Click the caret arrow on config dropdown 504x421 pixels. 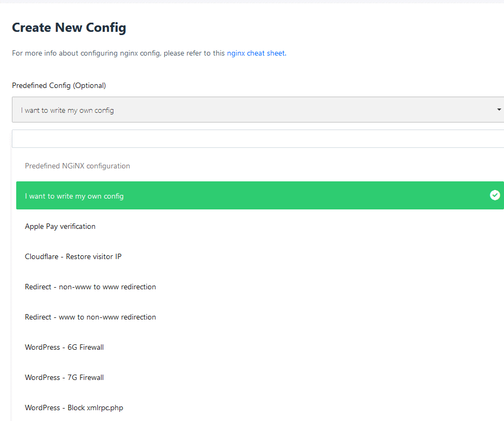click(499, 110)
